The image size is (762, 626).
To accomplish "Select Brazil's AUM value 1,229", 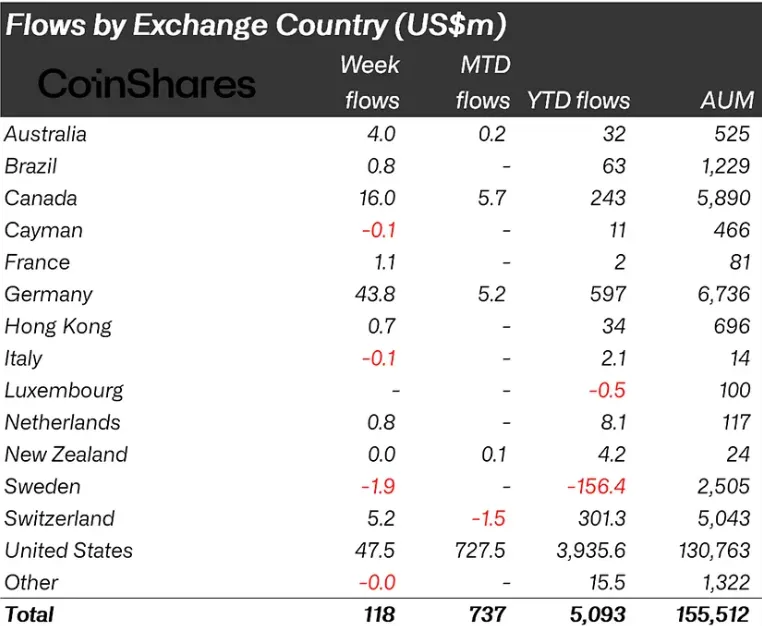I will click(726, 166).
